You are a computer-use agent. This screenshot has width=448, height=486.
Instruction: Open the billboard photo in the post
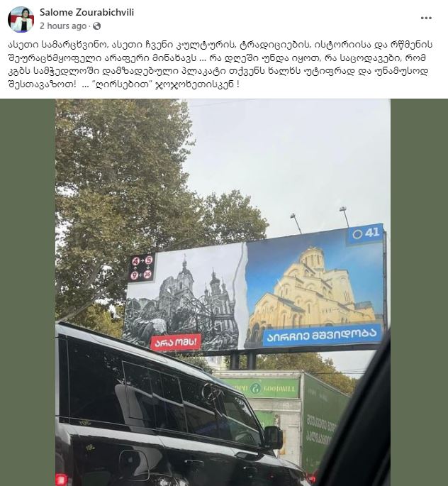click(223, 292)
